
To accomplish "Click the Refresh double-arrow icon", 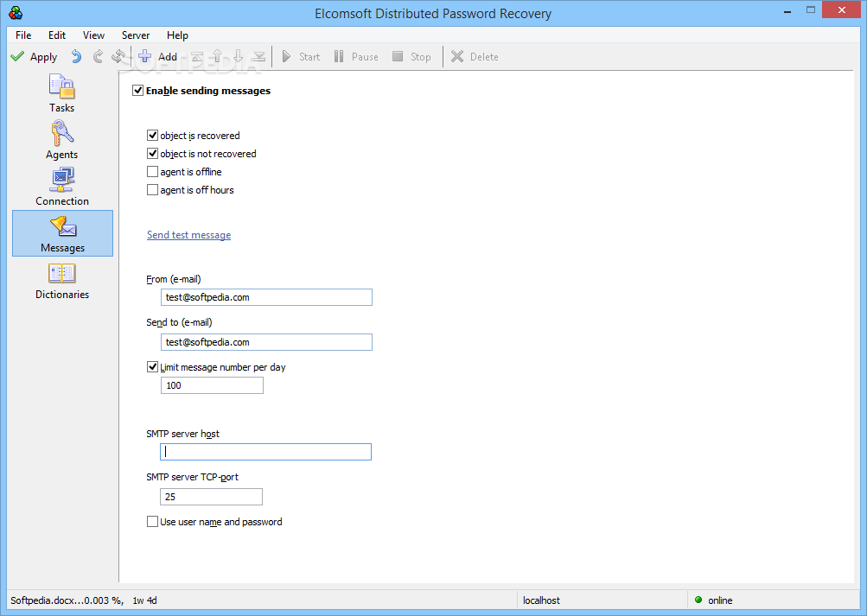I will point(118,56).
